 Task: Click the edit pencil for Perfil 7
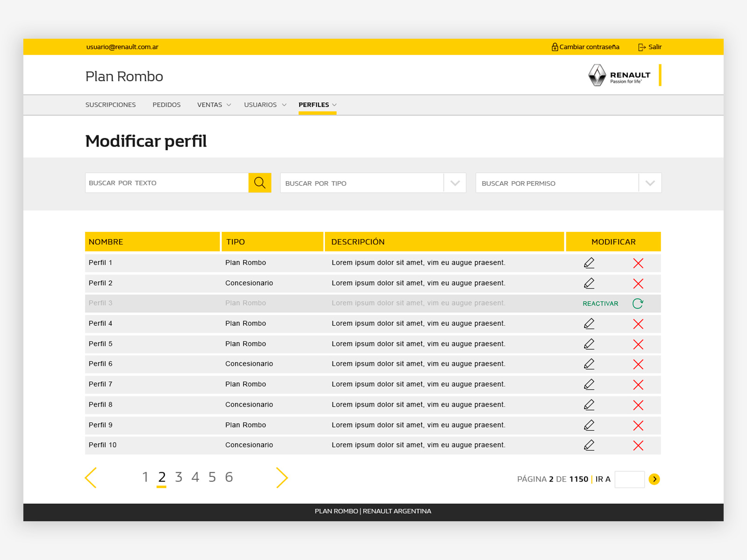tap(589, 385)
